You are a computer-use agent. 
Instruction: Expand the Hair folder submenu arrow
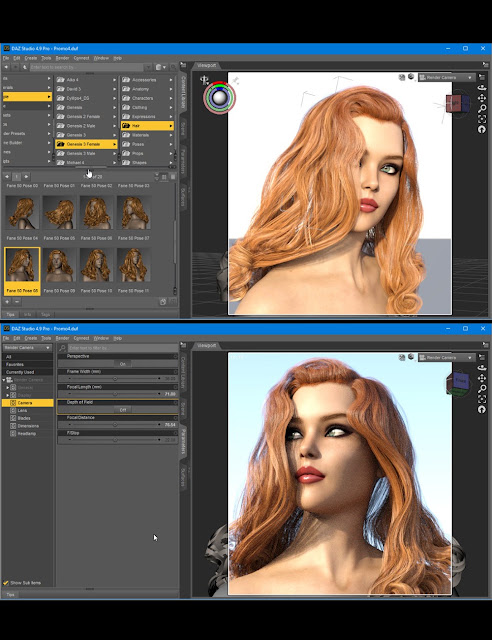(171, 126)
